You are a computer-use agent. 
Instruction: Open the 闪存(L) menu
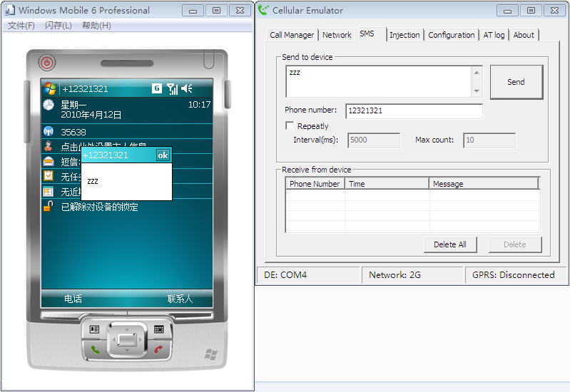point(58,26)
